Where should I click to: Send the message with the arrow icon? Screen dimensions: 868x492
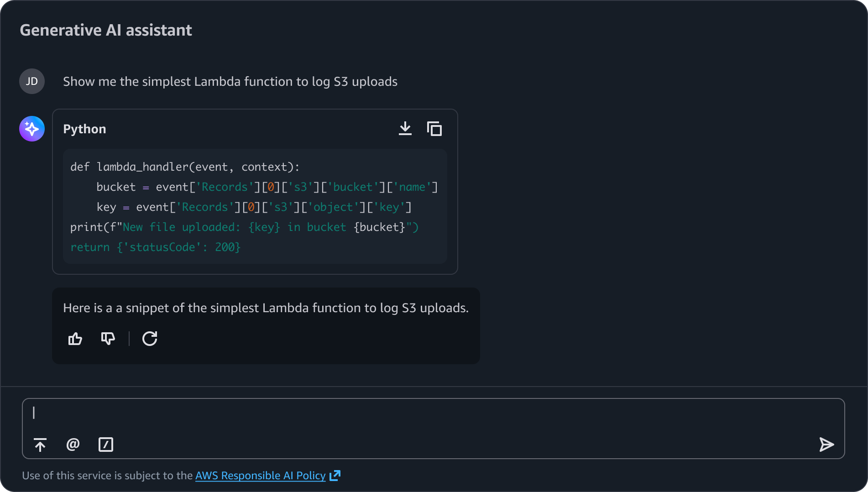(x=826, y=445)
